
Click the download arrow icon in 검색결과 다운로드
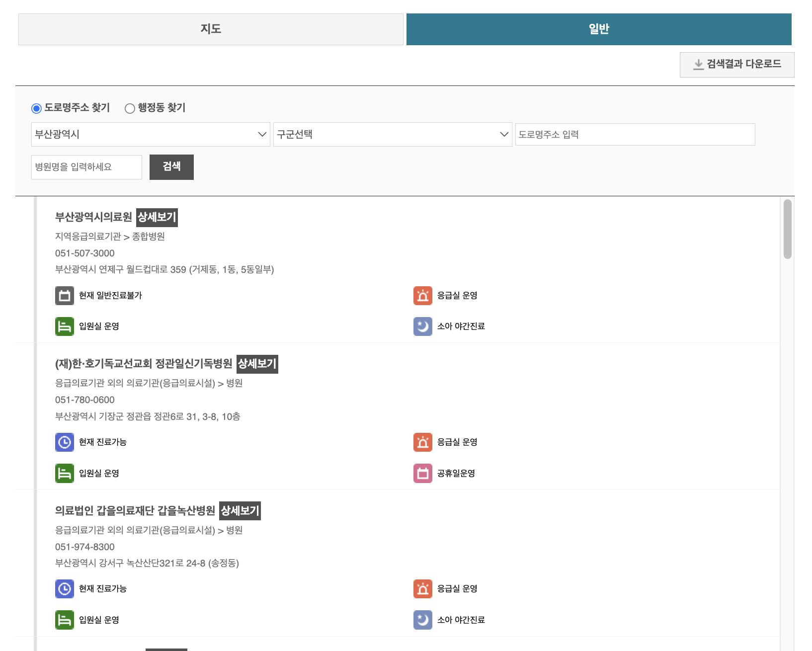699,65
